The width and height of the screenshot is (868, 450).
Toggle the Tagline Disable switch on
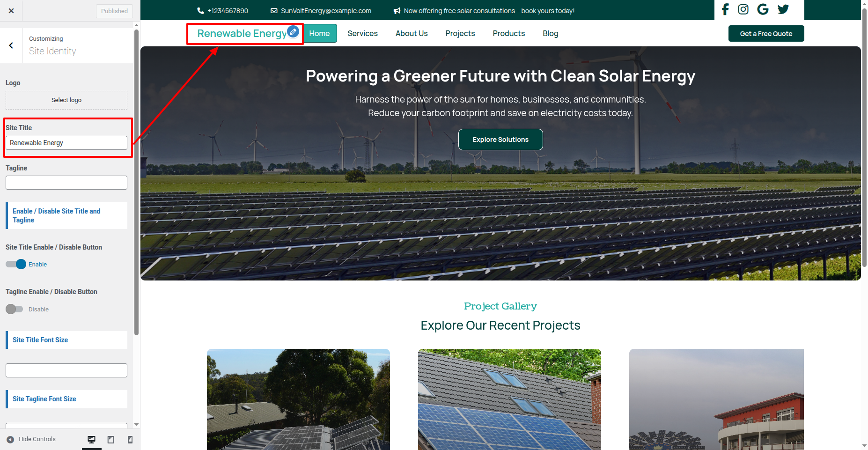[14, 309]
